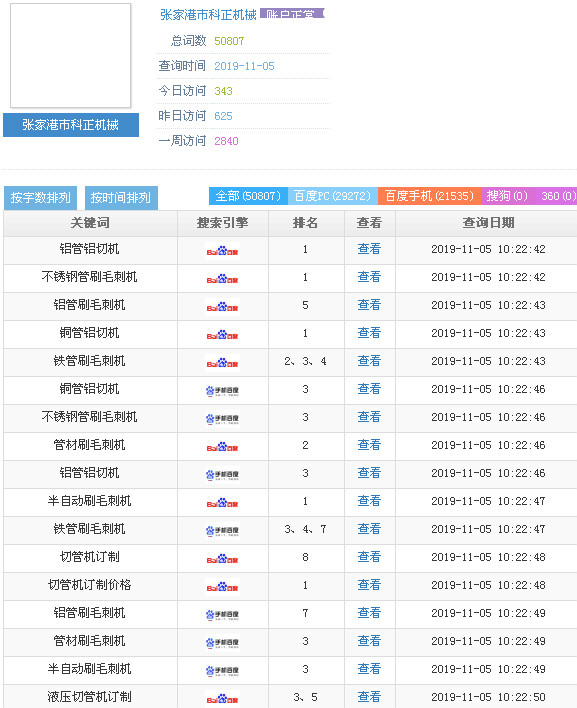Select the 360 (0) tab
This screenshot has width=577, height=708.
(x=557, y=196)
